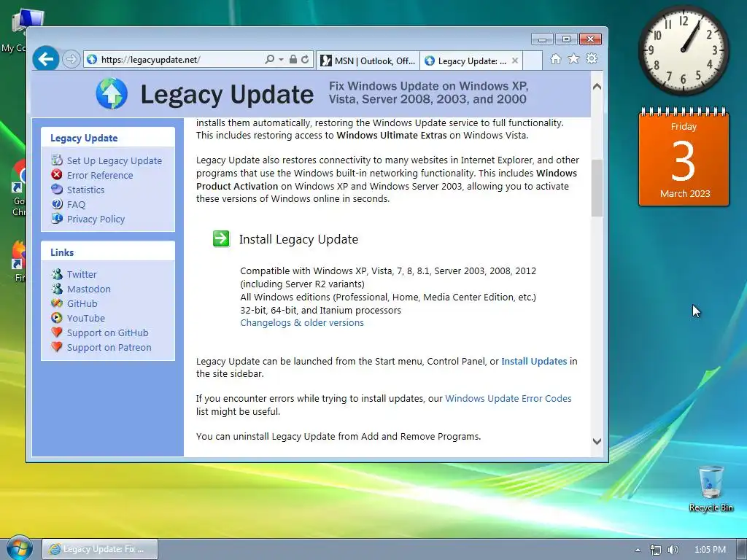This screenshot has width=747, height=560.
Task: Open the volume speaker tray icon
Action: coord(673,550)
